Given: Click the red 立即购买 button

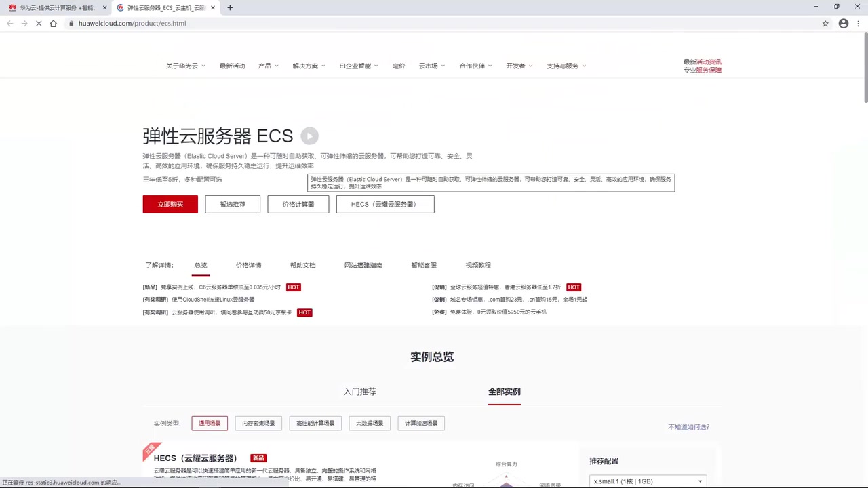Looking at the screenshot, I should 170,204.
